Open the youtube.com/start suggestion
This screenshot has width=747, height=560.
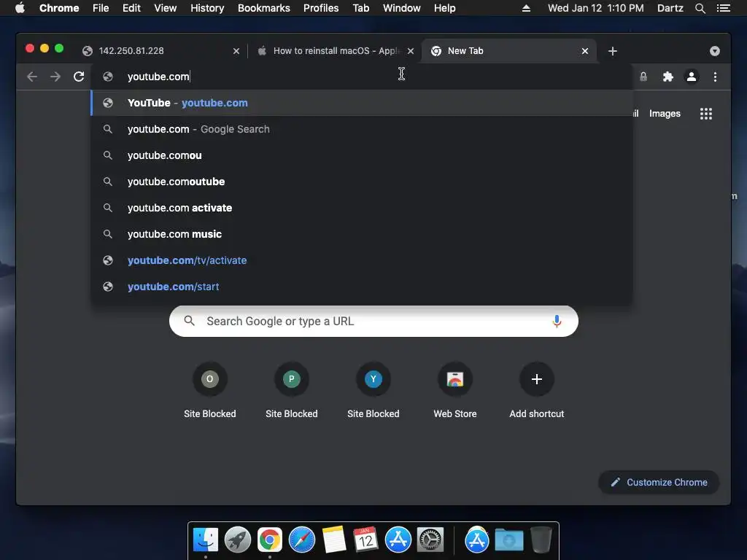coord(362,286)
